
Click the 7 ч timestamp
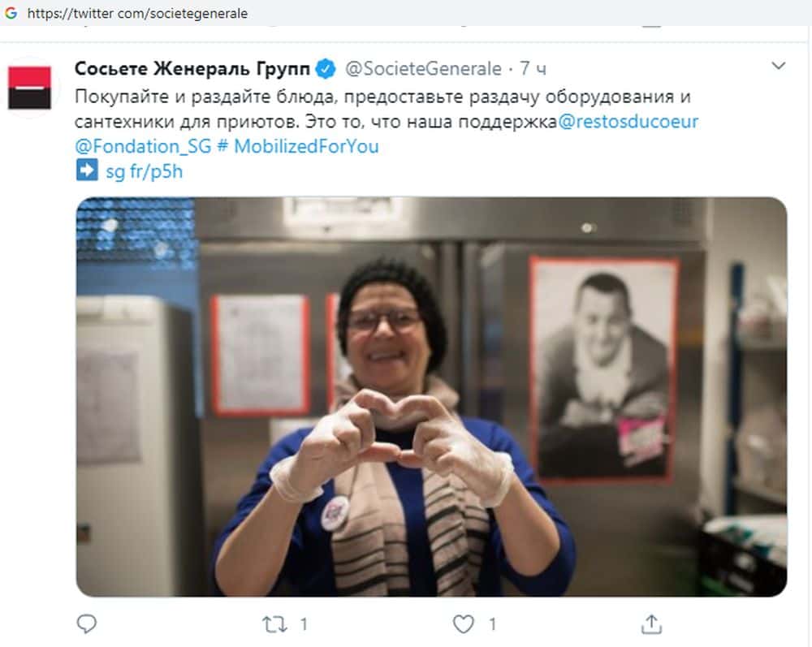533,68
